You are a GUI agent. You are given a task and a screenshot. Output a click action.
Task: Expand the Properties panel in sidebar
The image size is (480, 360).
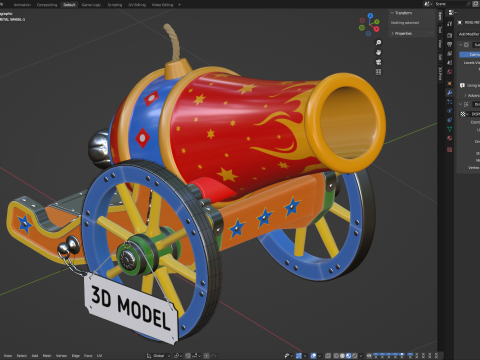[393, 33]
